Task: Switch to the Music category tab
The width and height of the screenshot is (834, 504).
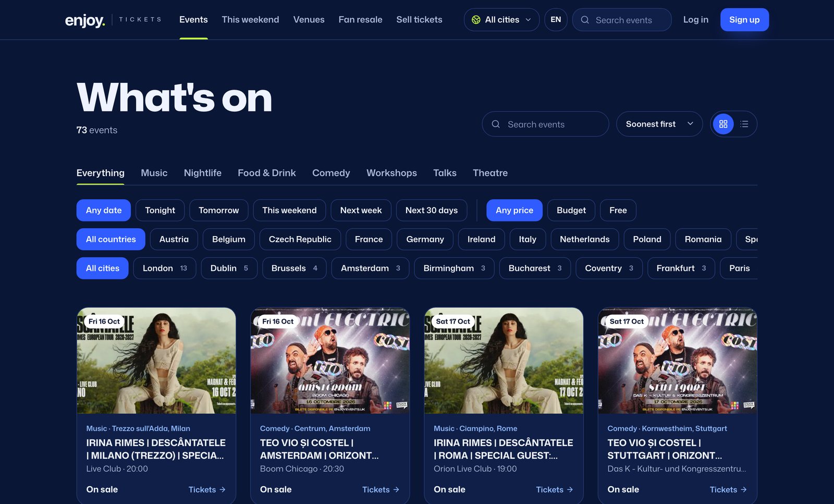Action: [x=154, y=173]
